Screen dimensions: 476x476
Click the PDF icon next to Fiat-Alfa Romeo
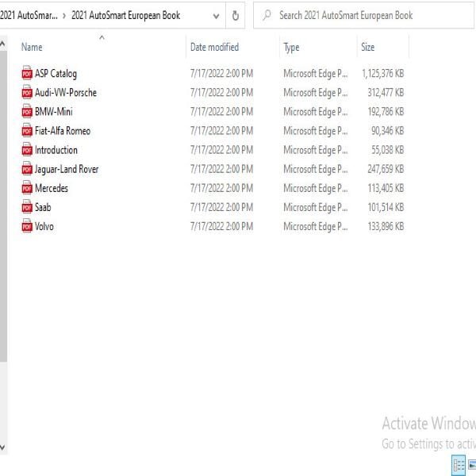(x=27, y=131)
